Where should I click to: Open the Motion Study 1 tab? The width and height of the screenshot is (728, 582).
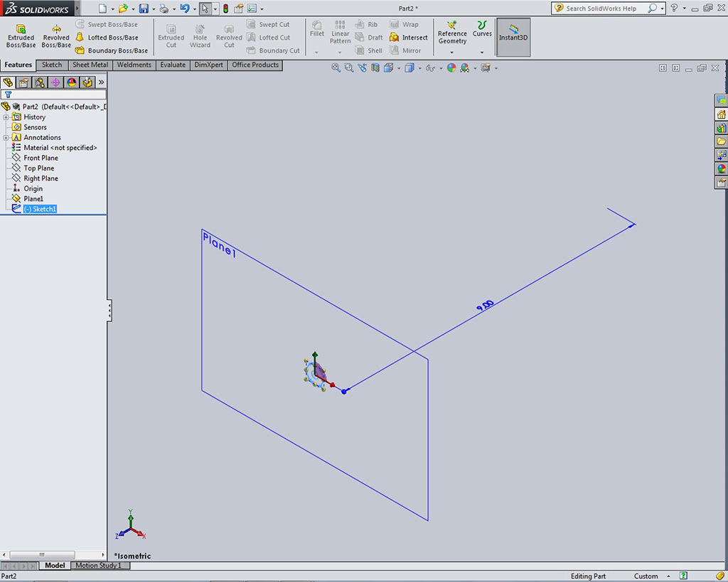click(x=98, y=566)
